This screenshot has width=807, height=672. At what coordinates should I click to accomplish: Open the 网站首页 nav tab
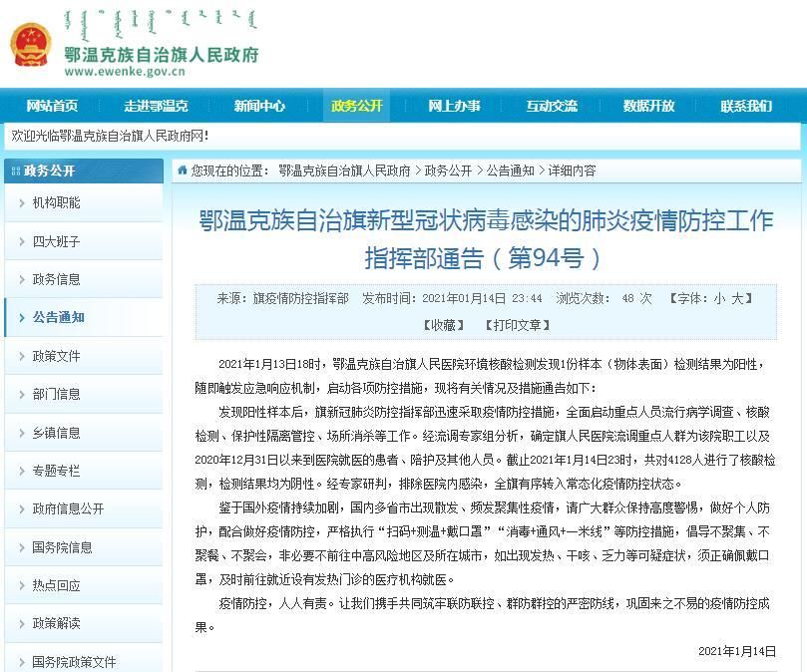[x=52, y=106]
